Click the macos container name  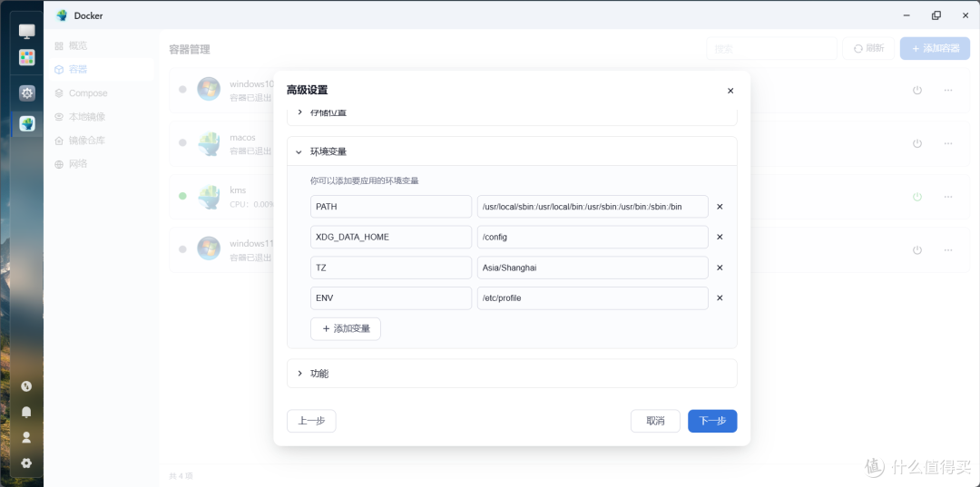242,137
